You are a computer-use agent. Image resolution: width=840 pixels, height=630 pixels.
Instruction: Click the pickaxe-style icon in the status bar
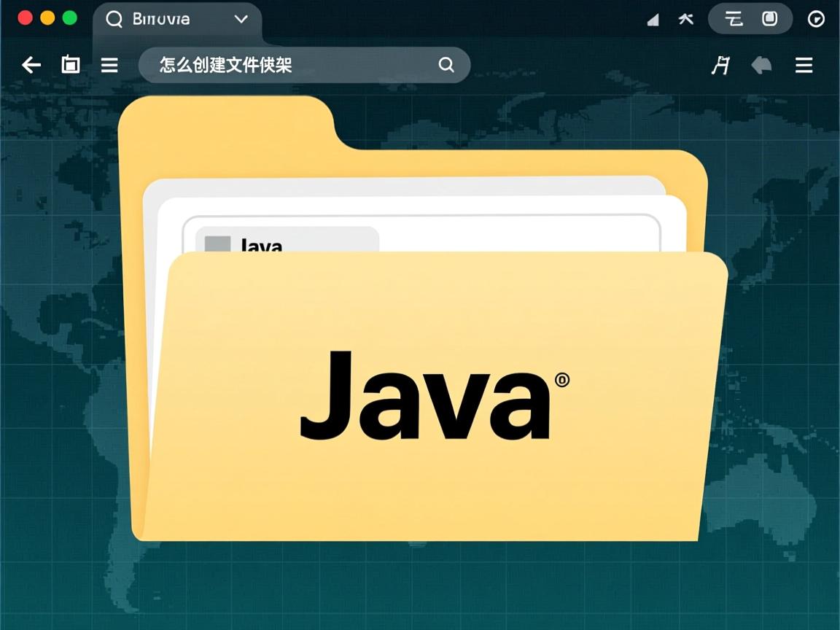click(685, 19)
